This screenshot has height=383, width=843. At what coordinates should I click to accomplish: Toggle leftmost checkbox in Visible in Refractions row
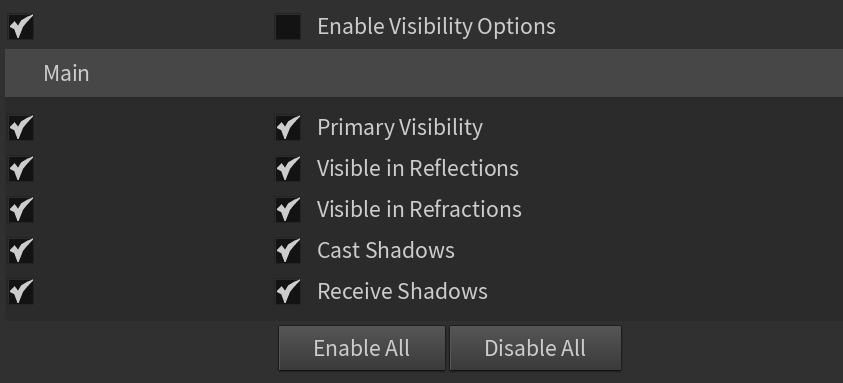20,209
